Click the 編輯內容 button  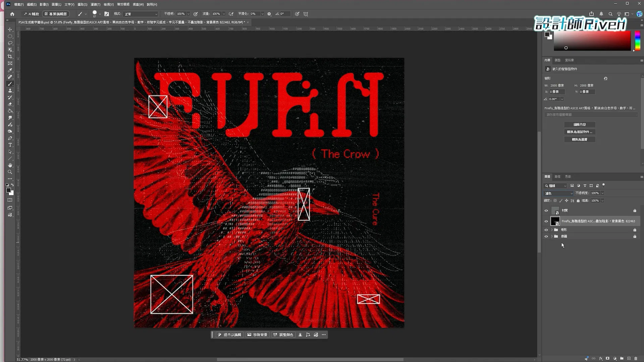580,124
